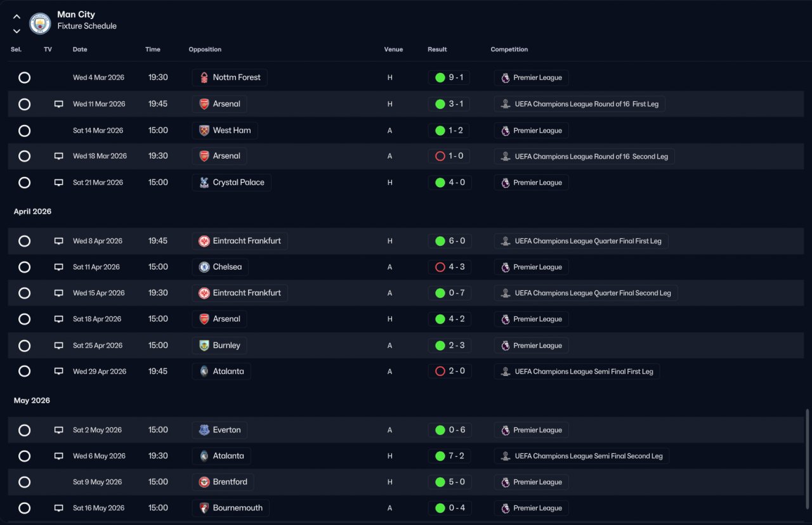The width and height of the screenshot is (812, 525).
Task: Sort by the Competition column header
Action: [509, 49]
